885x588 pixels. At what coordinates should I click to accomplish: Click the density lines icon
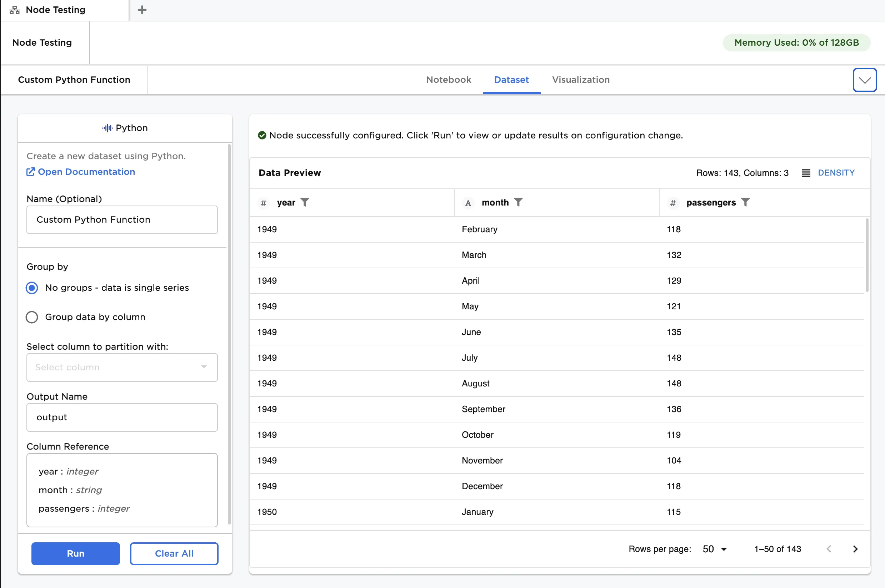tap(805, 173)
